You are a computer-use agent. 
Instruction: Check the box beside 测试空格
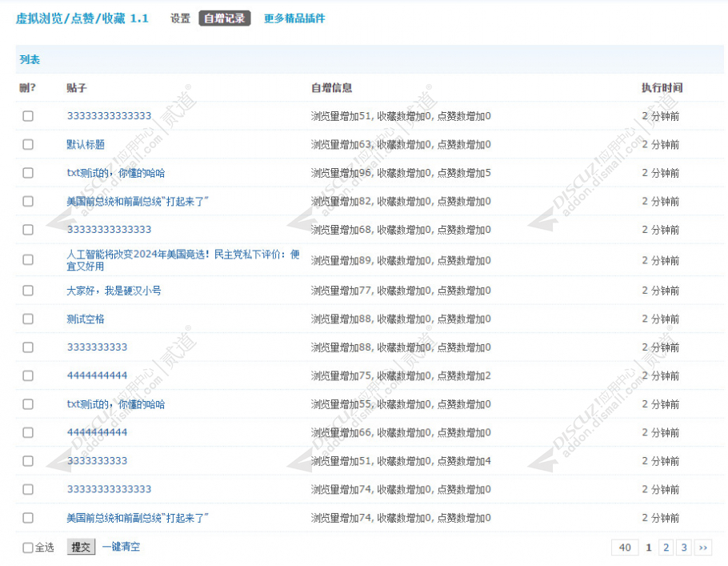(28, 319)
